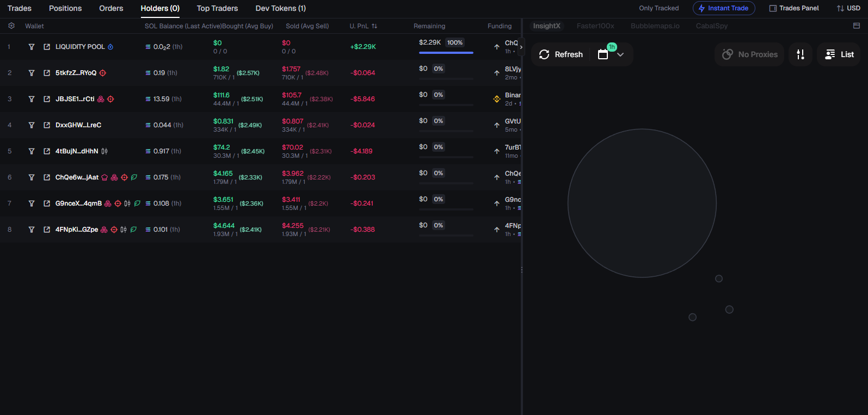The height and width of the screenshot is (415, 868).
Task: Filter by JBJSE1...rCti wallet
Action: coord(32,99)
